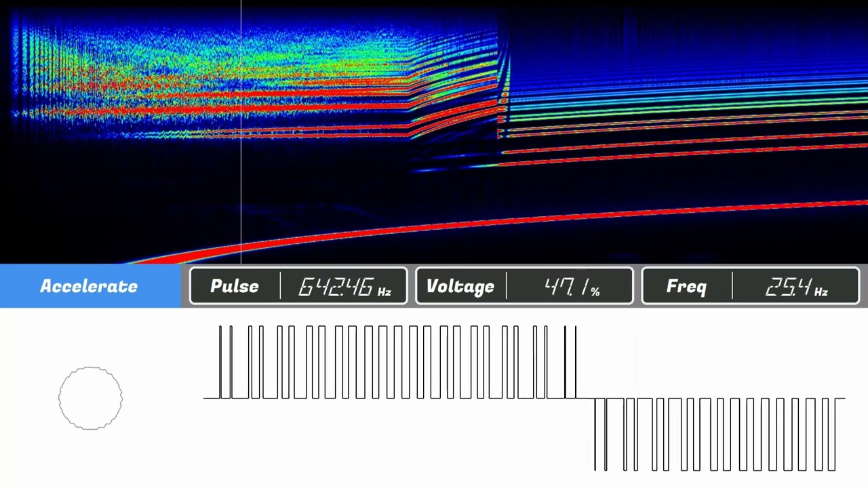Click the Freq Hz readout value
This screenshot has width=868, height=488.
pyautogui.click(x=796, y=287)
